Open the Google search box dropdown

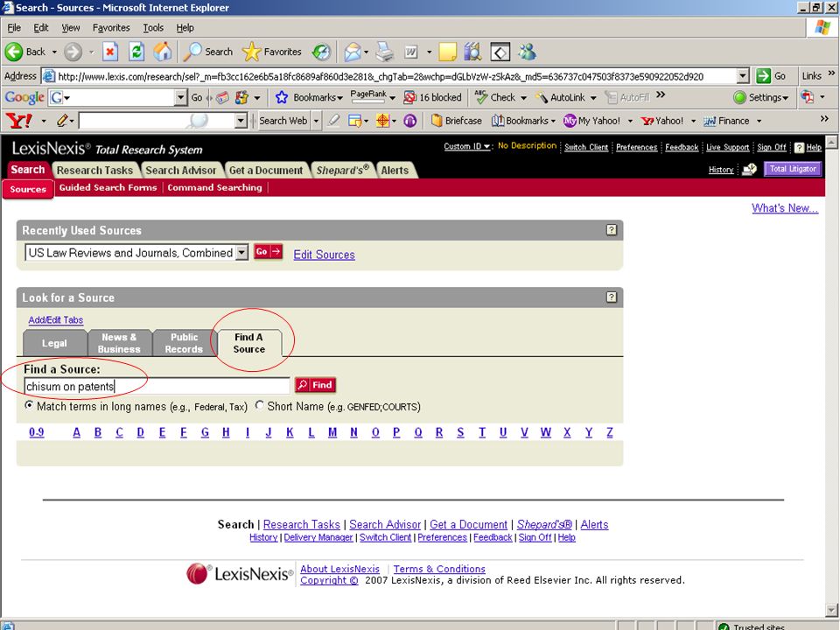click(181, 97)
